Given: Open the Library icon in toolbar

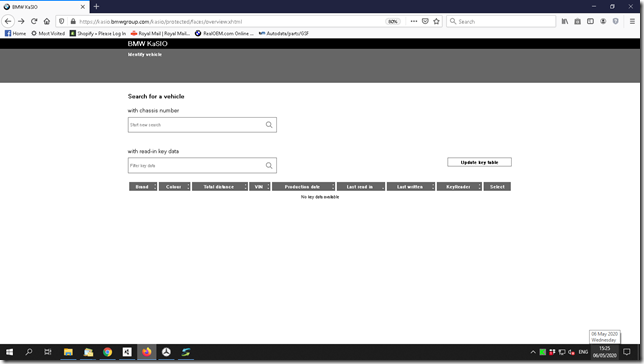Looking at the screenshot, I should 565,21.
